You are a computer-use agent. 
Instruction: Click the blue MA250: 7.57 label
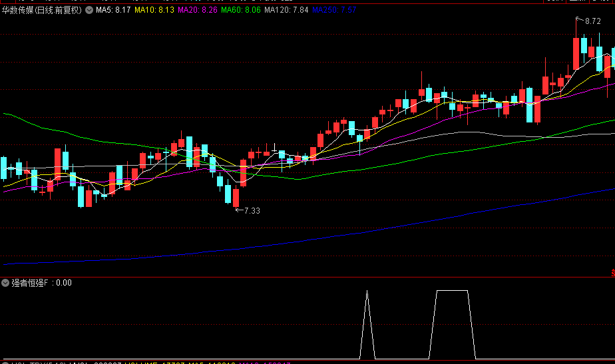pyautogui.click(x=334, y=10)
